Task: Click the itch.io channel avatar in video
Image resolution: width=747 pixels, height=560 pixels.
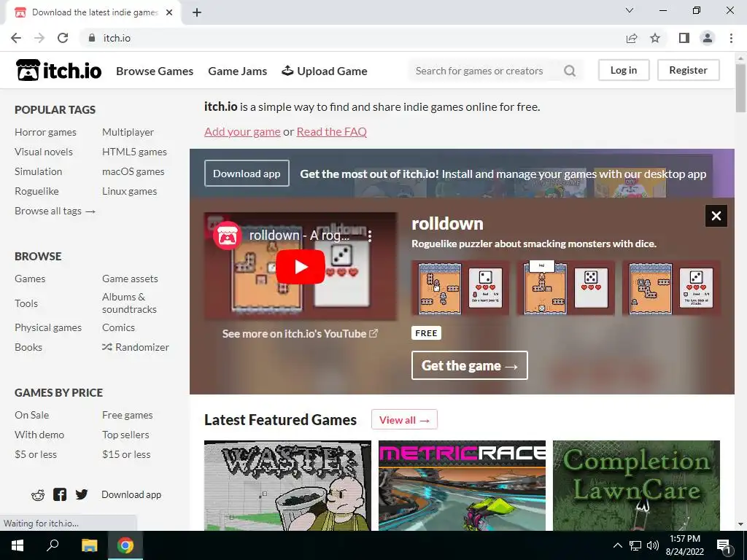Action: (x=228, y=236)
